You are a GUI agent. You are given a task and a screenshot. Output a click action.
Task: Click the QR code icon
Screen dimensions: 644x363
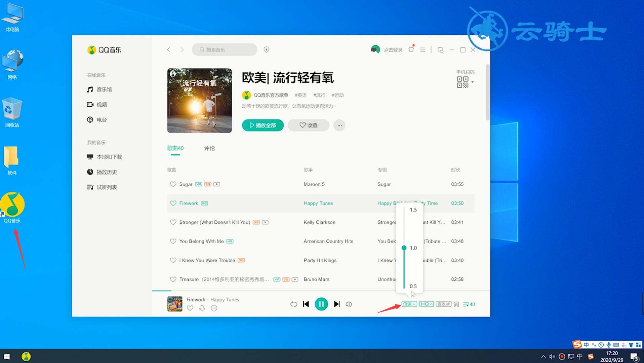coord(462,82)
